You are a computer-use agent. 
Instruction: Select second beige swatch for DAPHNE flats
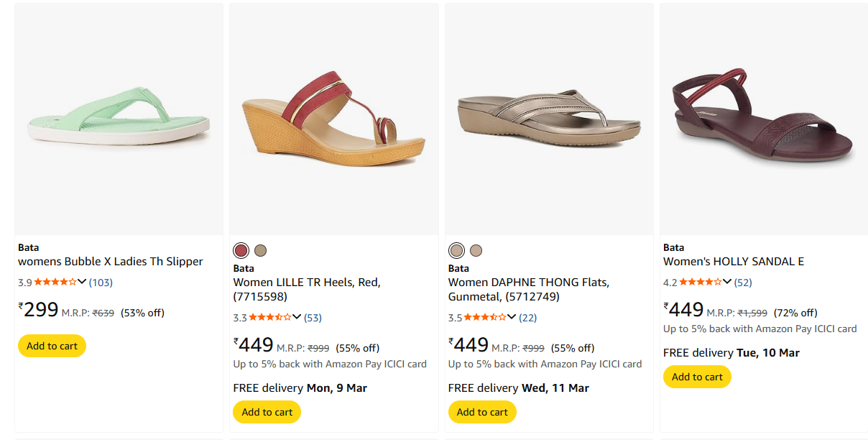[x=476, y=250]
